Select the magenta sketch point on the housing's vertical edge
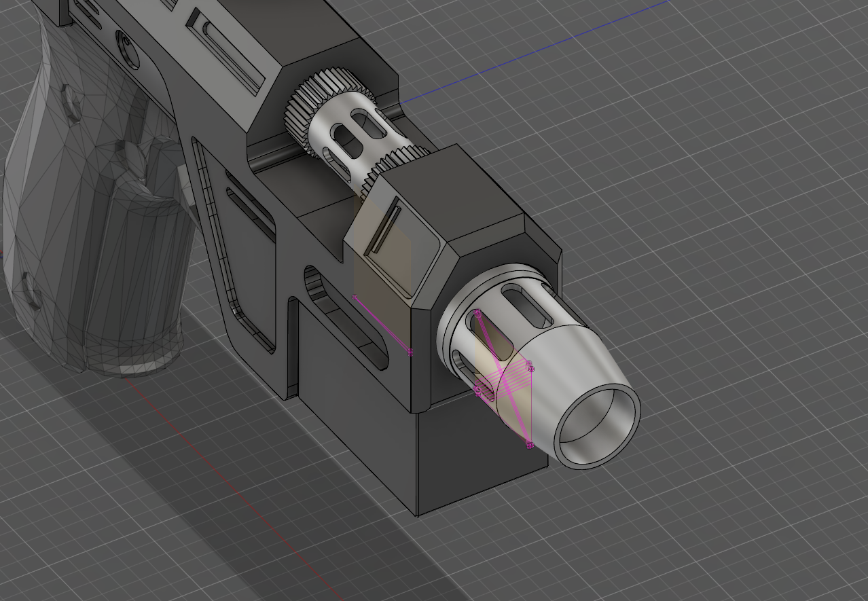 click(410, 352)
